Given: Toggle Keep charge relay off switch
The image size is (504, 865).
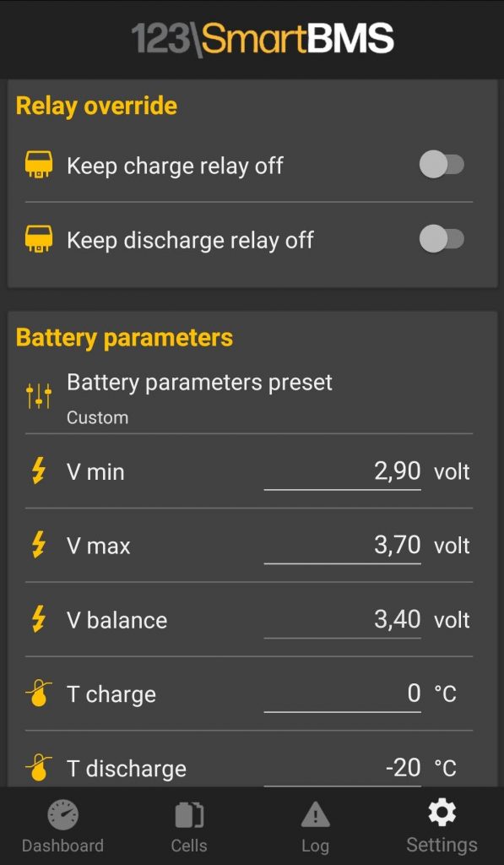Looking at the screenshot, I should (442, 165).
